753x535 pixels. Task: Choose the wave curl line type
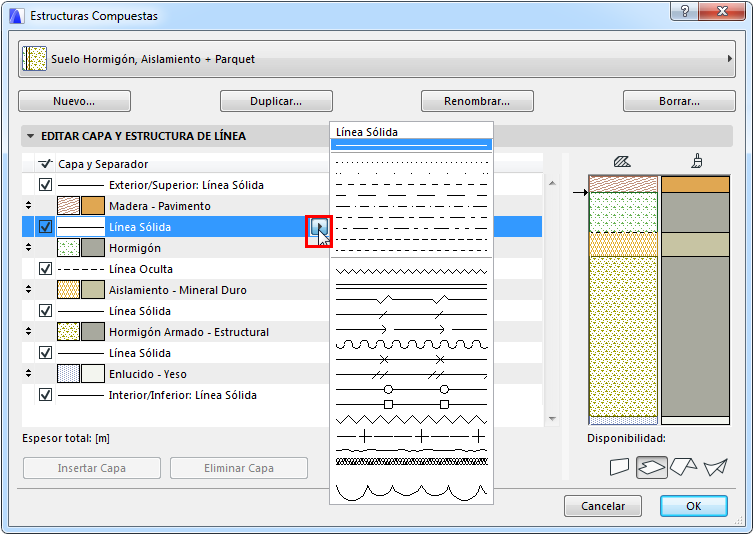(411, 345)
